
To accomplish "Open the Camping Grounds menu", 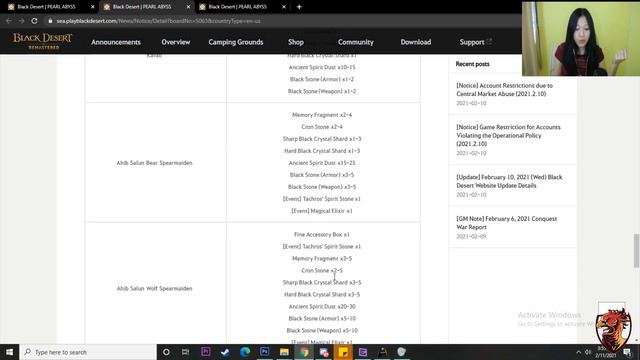I will tap(236, 42).
